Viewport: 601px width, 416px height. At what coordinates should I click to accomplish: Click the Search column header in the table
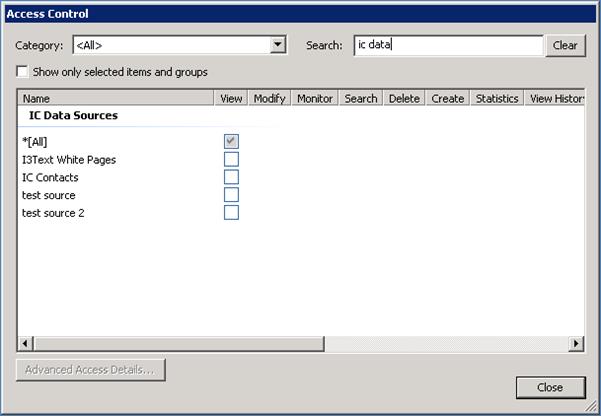click(x=361, y=98)
